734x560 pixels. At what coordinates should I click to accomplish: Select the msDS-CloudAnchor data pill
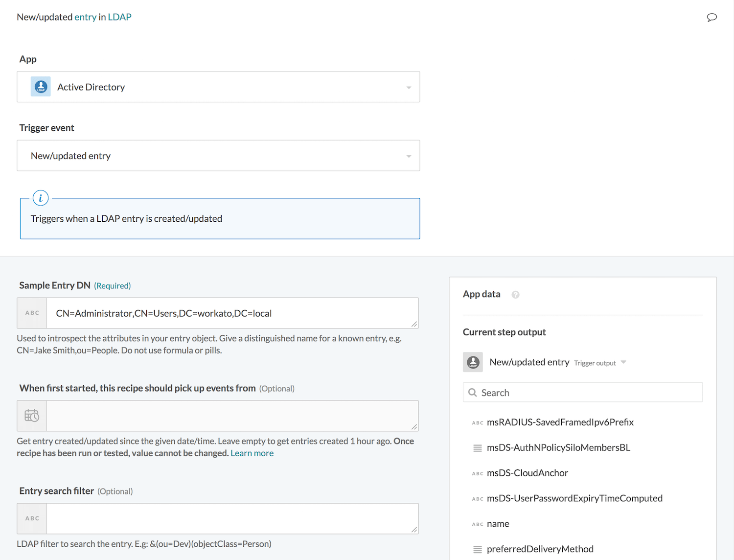pyautogui.click(x=527, y=473)
